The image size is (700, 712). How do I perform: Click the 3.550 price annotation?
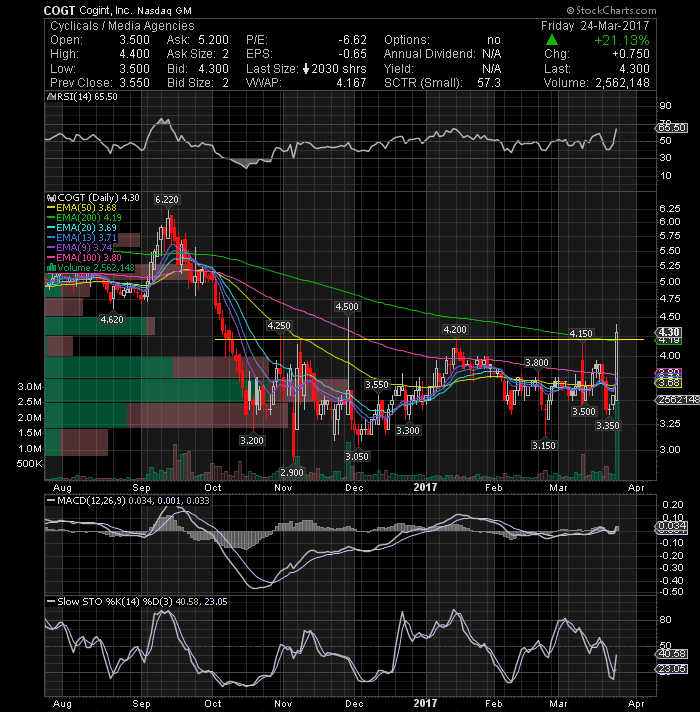pyautogui.click(x=377, y=385)
